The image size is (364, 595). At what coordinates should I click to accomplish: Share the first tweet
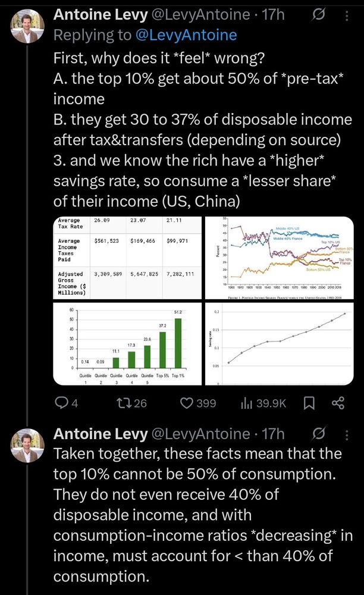(338, 403)
